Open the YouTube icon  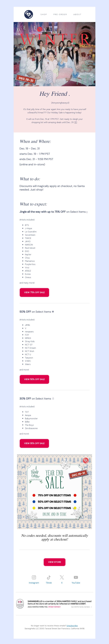(x=76, y=577)
